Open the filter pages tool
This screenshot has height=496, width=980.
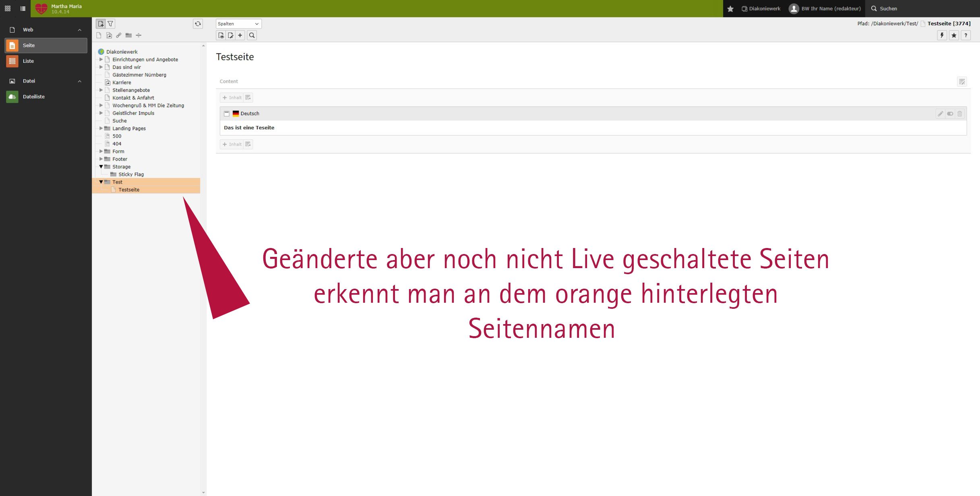point(110,24)
